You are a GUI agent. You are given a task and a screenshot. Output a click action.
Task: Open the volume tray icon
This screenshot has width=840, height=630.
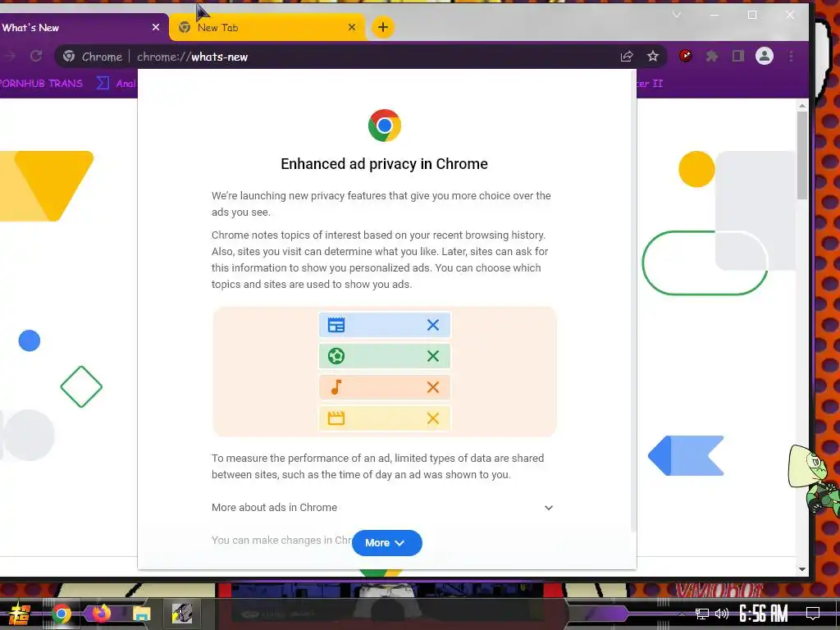[722, 614]
